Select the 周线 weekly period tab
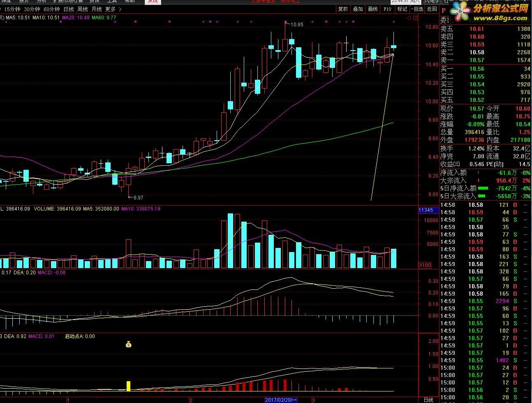532x403 pixels. pyautogui.click(x=83, y=9)
